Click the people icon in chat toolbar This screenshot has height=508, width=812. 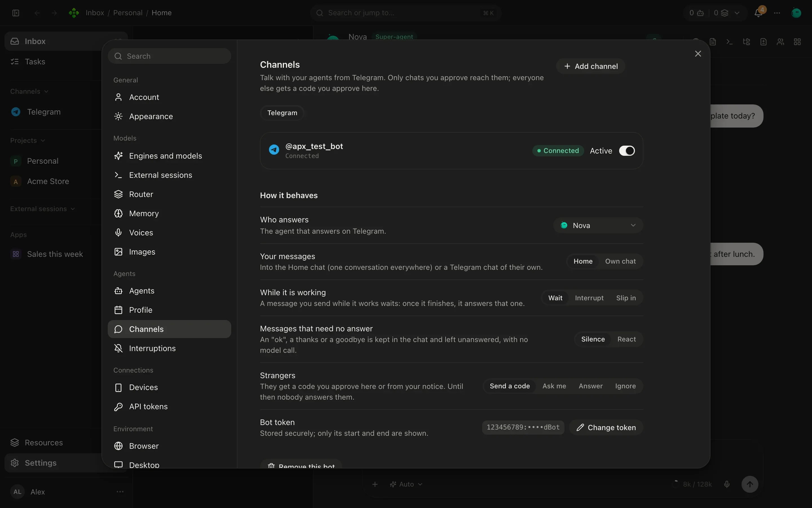coord(780,42)
